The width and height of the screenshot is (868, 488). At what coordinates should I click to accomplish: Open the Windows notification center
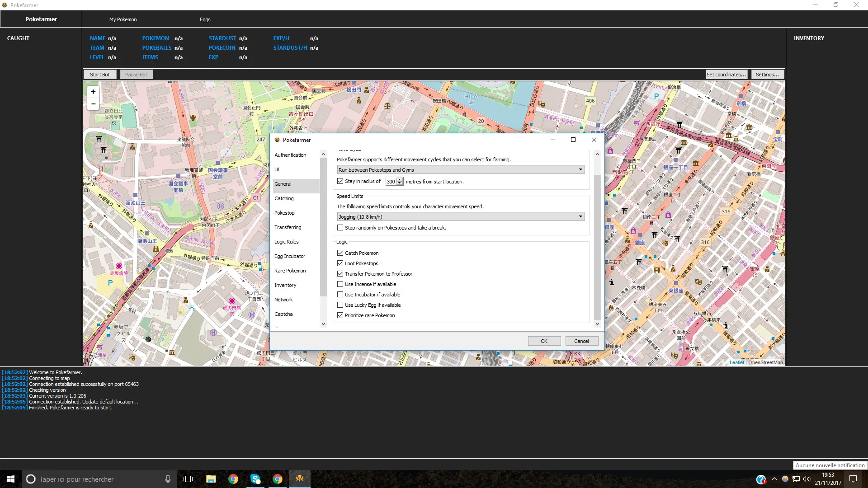click(853, 479)
